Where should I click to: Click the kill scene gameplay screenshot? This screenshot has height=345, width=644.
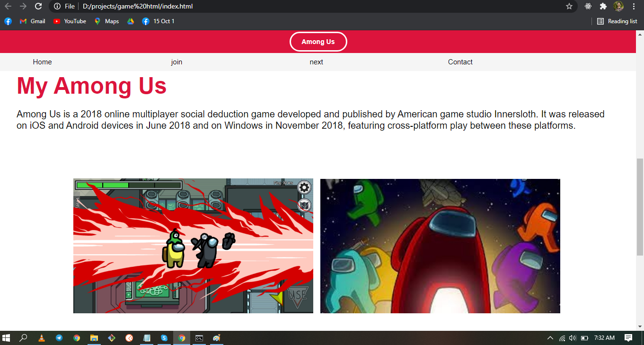click(x=193, y=246)
